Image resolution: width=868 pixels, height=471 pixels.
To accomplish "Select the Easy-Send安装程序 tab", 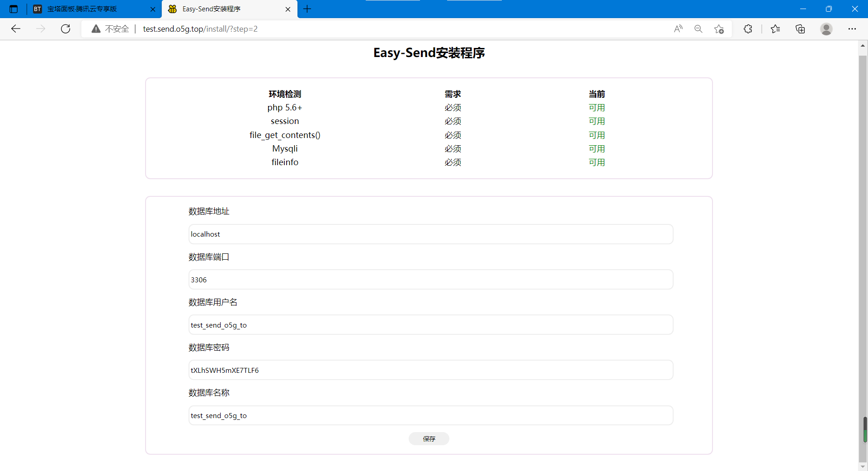I will tap(226, 9).
